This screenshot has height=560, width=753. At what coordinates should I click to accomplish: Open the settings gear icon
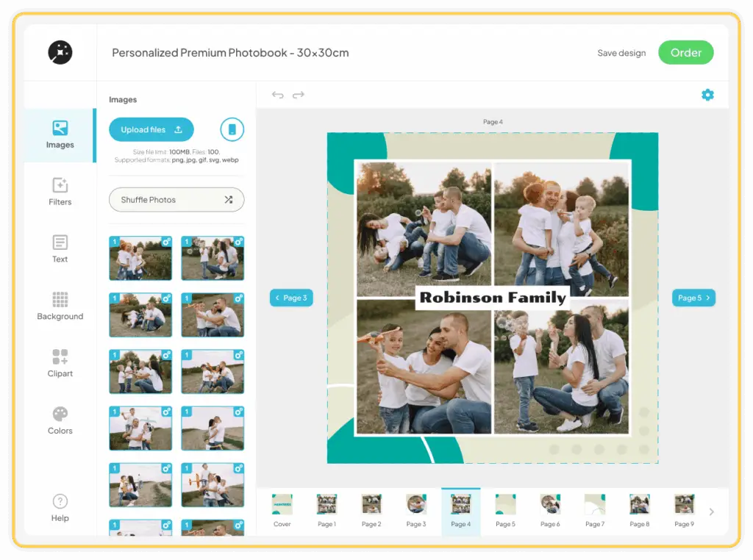coord(707,95)
